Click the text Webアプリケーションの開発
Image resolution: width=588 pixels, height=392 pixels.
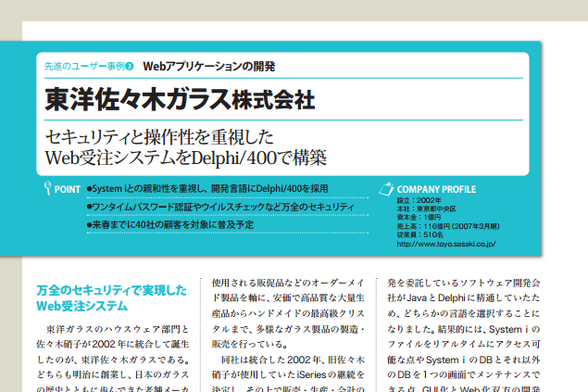(209, 67)
